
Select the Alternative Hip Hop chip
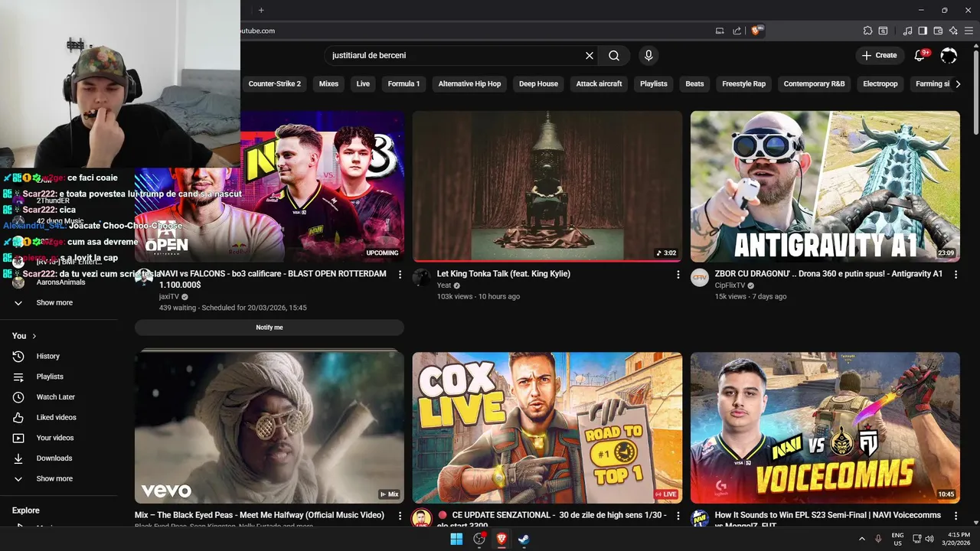(469, 83)
